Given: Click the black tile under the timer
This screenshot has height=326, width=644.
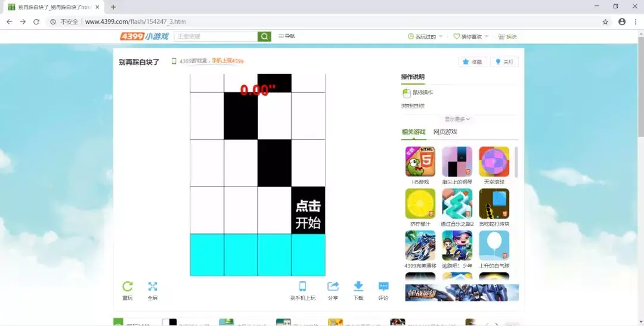Looking at the screenshot, I should click(x=241, y=116).
